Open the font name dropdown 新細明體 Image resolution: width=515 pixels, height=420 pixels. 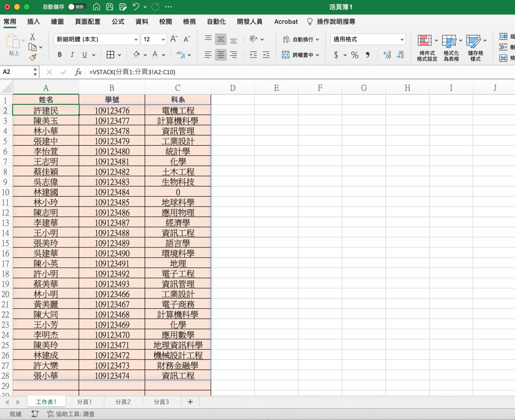[136, 39]
